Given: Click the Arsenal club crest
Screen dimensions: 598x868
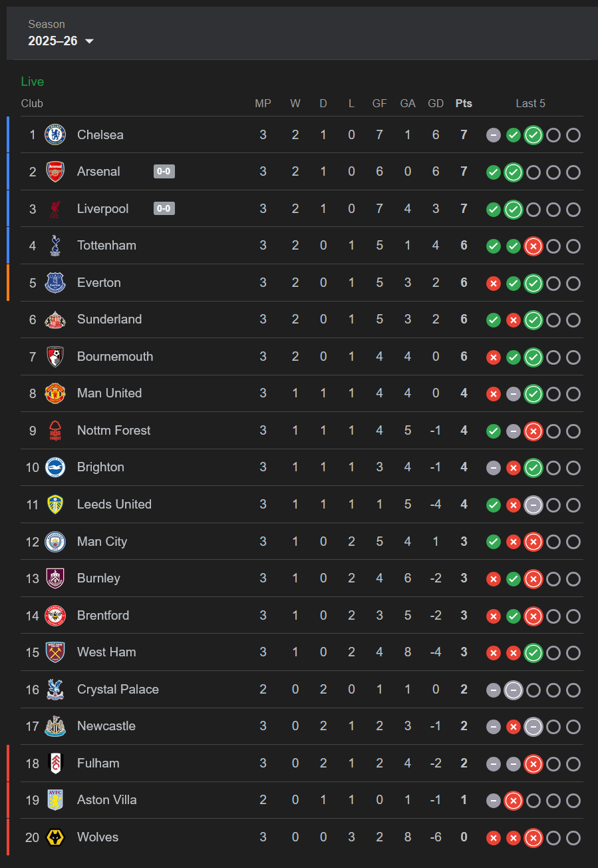Looking at the screenshot, I should 55,172.
